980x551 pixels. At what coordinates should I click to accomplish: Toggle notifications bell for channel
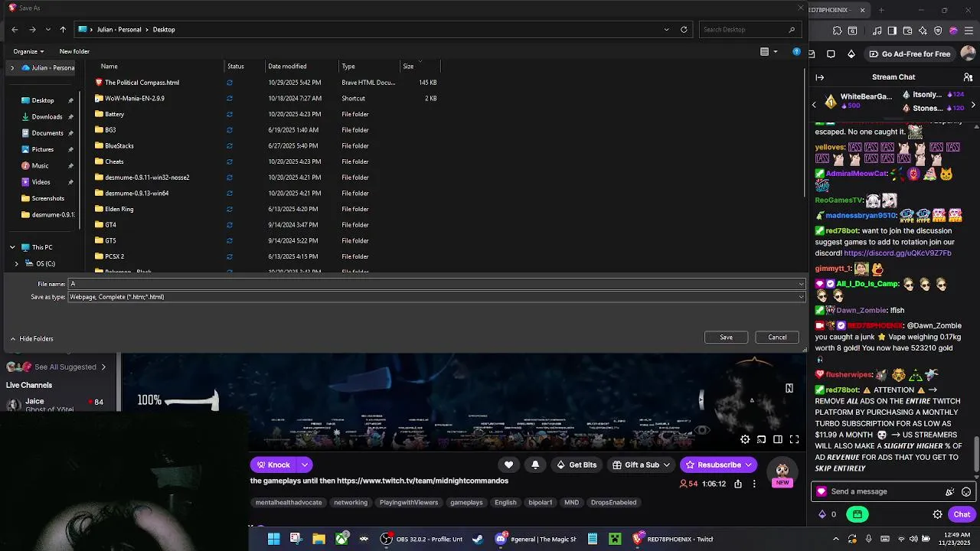click(535, 465)
